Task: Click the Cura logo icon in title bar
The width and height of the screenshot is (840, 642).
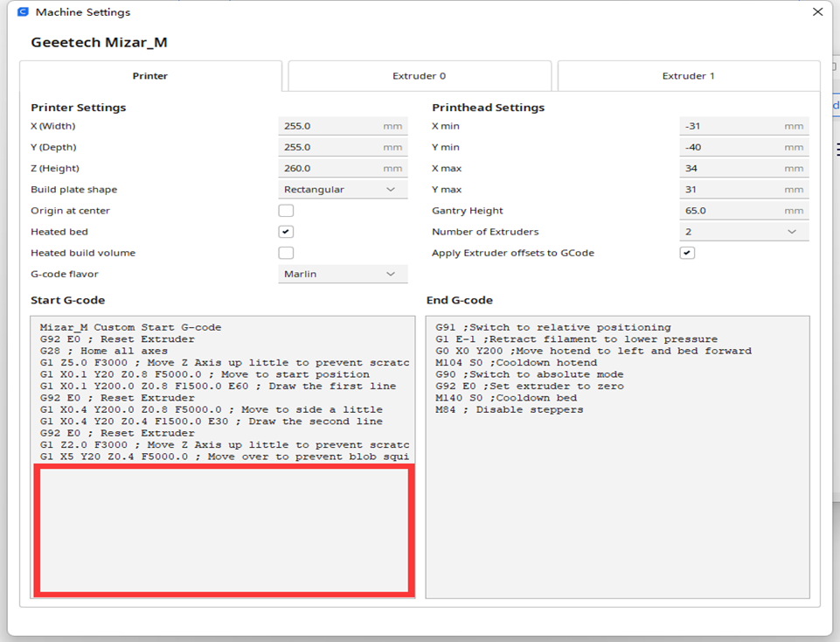Action: coord(23,11)
